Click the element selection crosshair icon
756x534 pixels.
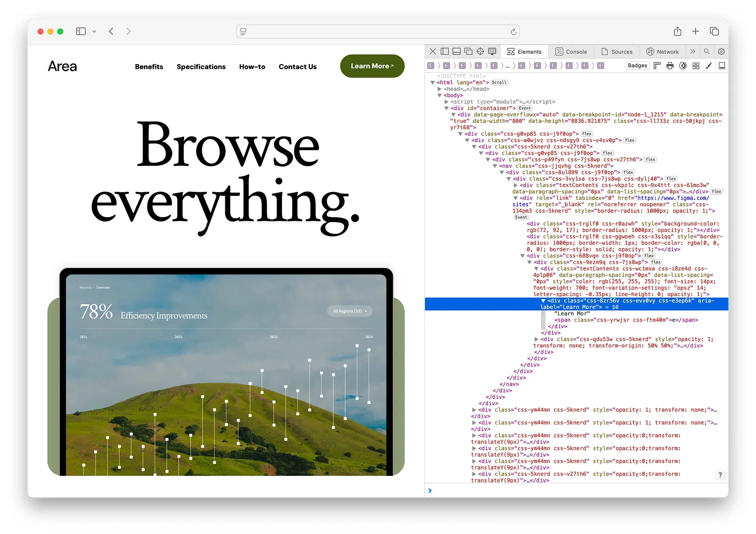tap(480, 51)
